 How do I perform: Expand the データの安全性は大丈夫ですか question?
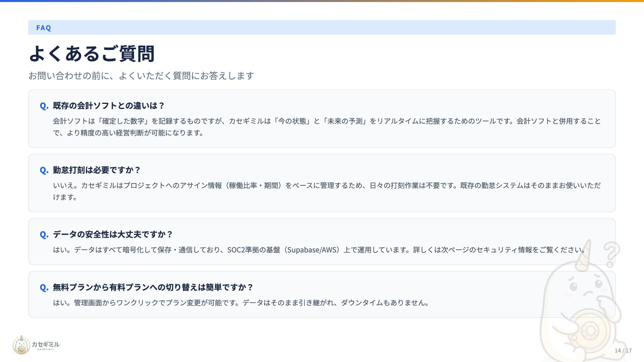click(x=113, y=234)
